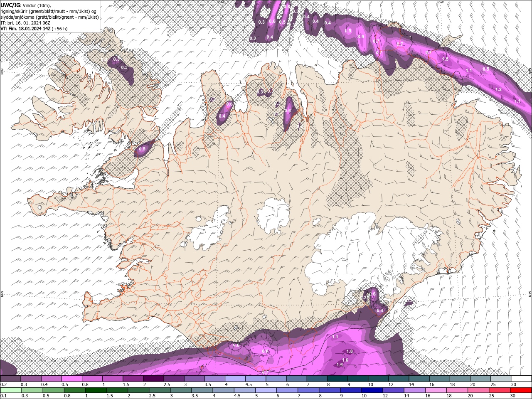Select the lavender snow swatch labeled 4
The width and height of the screenshot is (532, 399).
(x=235, y=379)
